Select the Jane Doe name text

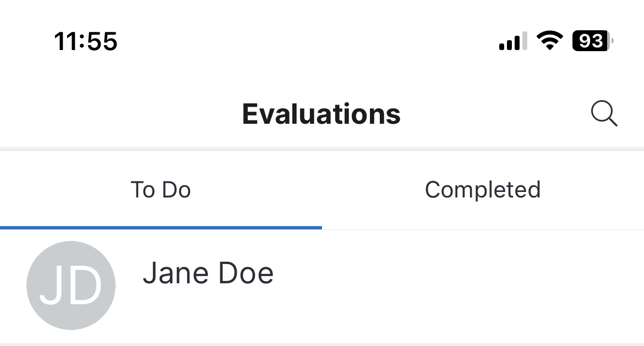tap(208, 273)
